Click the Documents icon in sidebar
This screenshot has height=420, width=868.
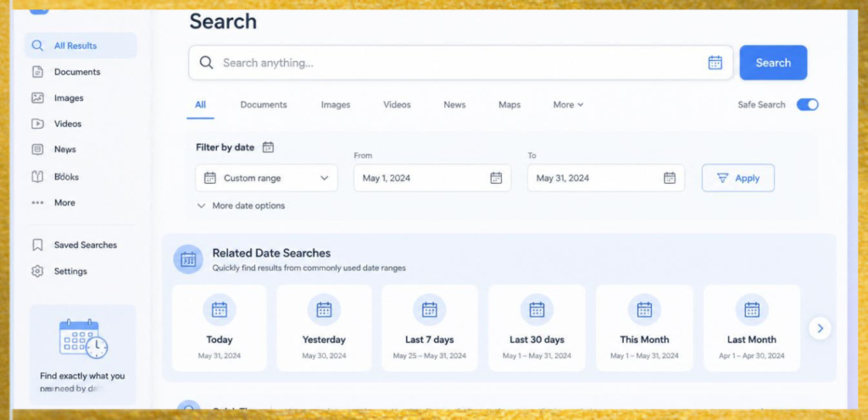tap(37, 72)
